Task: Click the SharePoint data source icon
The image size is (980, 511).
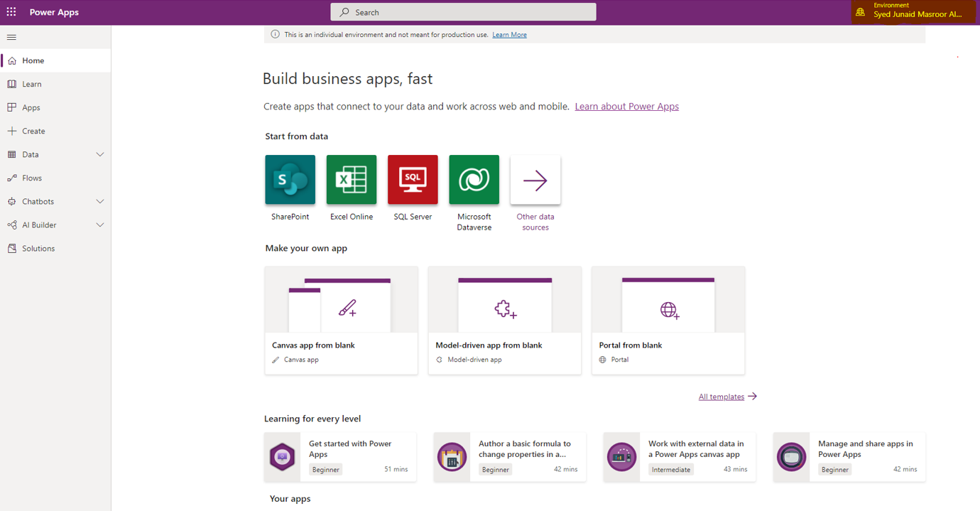Action: (x=290, y=180)
